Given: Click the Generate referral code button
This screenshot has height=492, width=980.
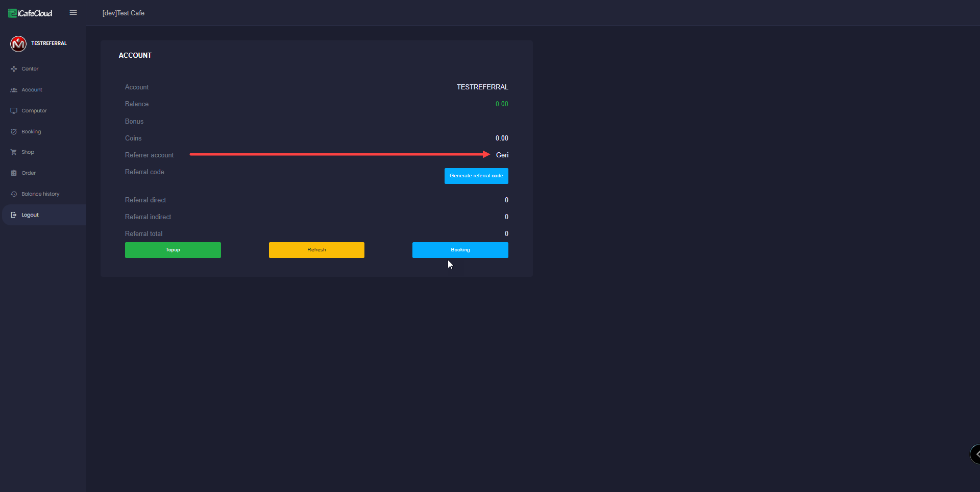Looking at the screenshot, I should point(476,176).
